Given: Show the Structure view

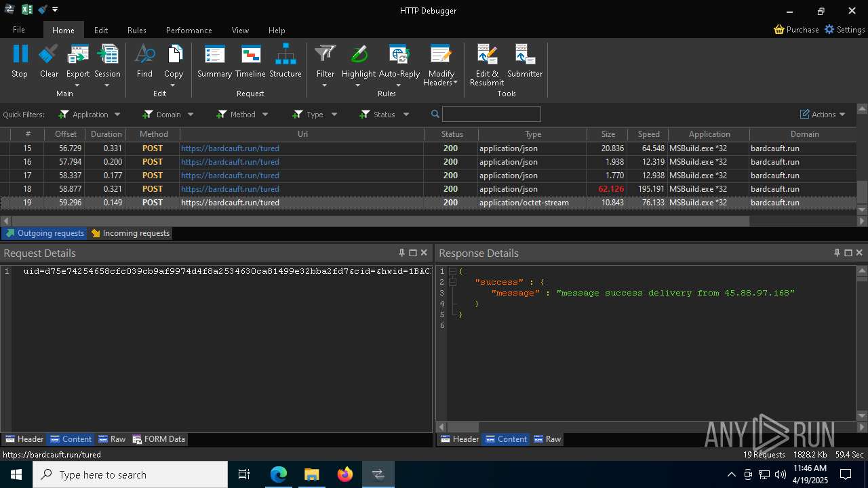Looking at the screenshot, I should click(285, 62).
